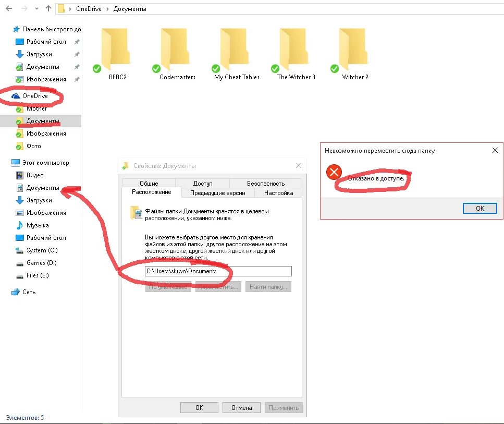Open pinned Документы in quick access
Viewport: 504px width, 424px height.
pos(42,67)
